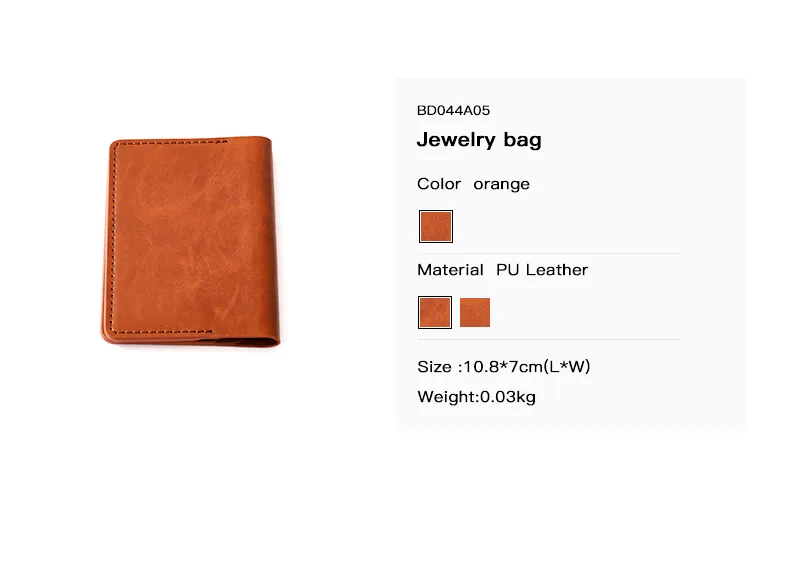Image resolution: width=790 pixels, height=563 pixels.
Task: Click the Material label text
Action: pyautogui.click(x=450, y=270)
